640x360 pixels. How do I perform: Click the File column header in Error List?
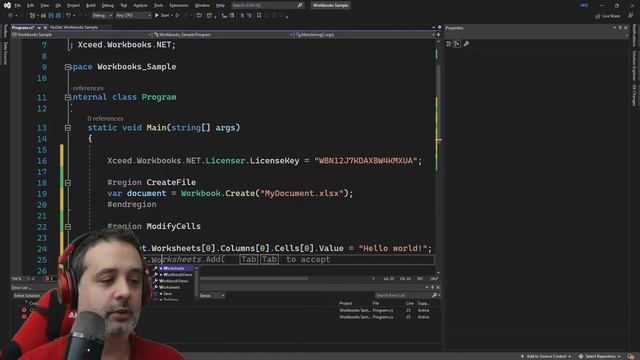376,303
